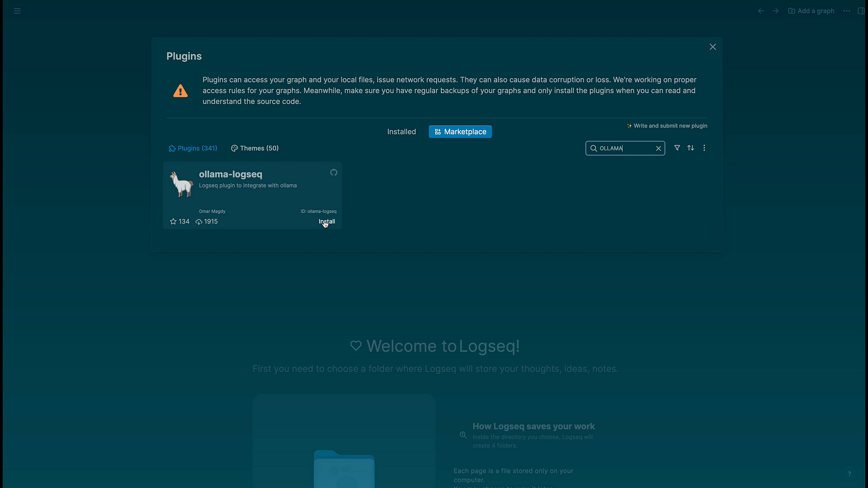Open the sort order options
This screenshot has height=488, width=868.
(x=691, y=148)
